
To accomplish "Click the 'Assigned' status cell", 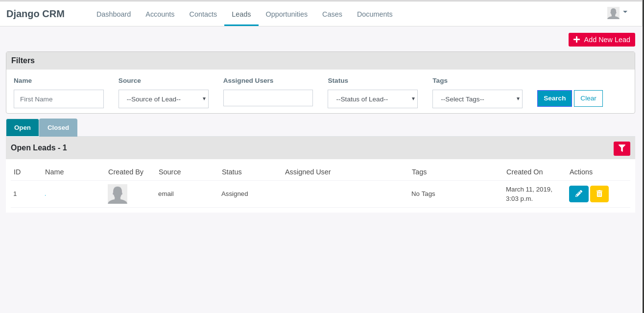I will coord(235,194).
